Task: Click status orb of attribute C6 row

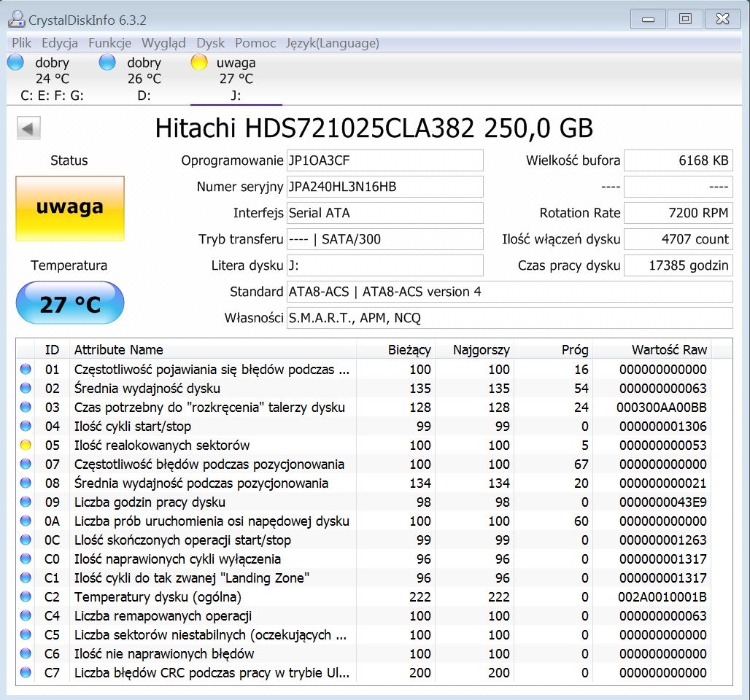Action: click(x=26, y=653)
